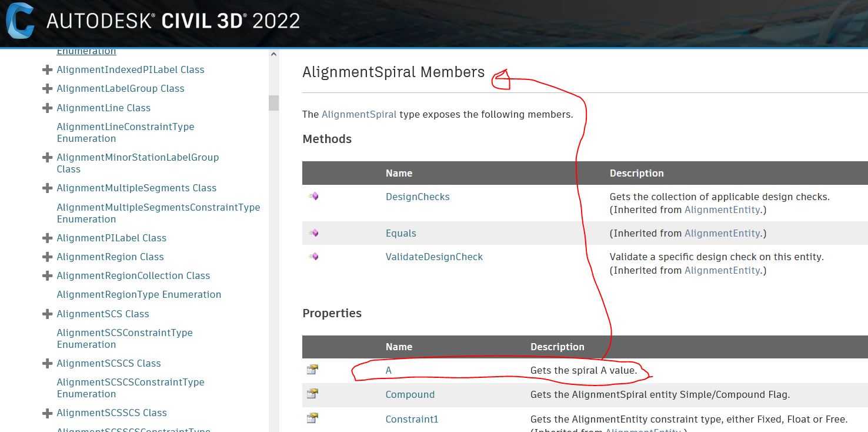
Task: Click the method icon beside DesignChecks
Action: [313, 197]
